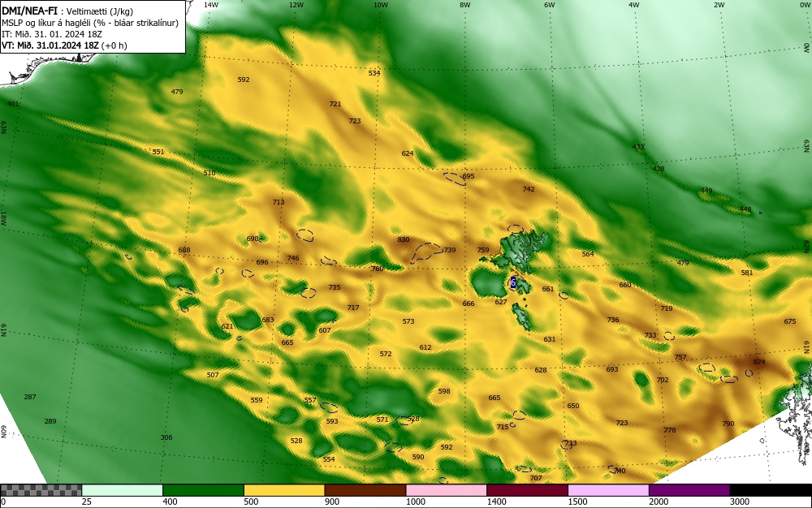This screenshot has height=508, width=812.
Task: Click the purple 2000–3000 legend swatch
Action: tap(689, 490)
